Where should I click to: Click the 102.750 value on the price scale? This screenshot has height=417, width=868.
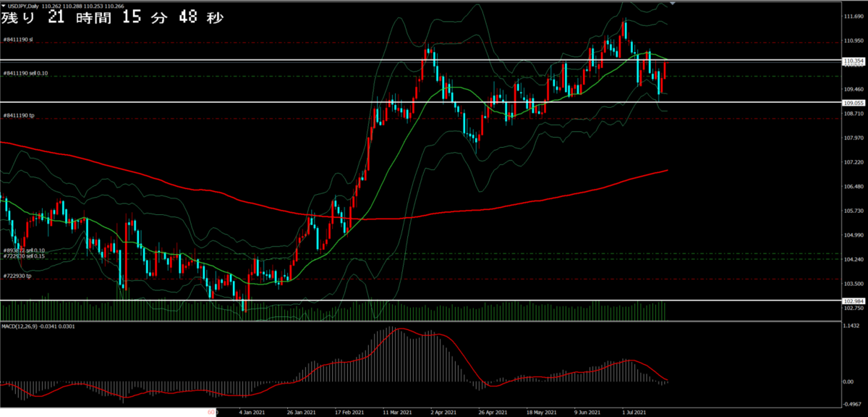click(854, 308)
